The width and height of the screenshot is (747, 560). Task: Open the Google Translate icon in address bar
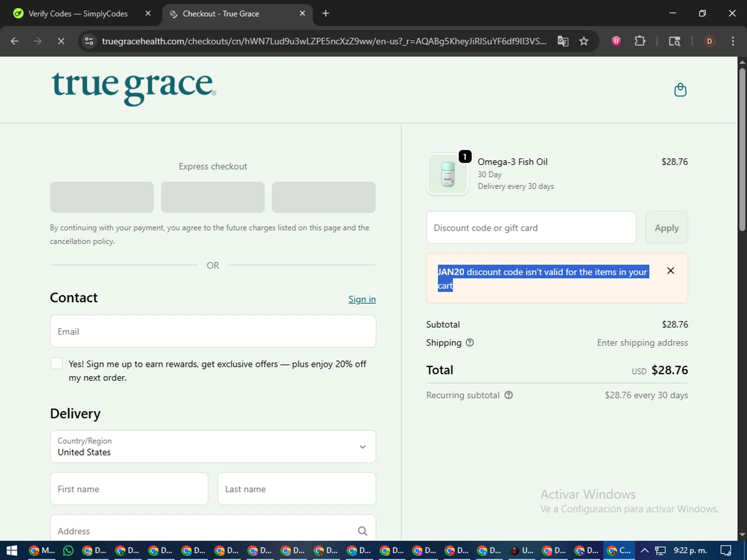563,41
